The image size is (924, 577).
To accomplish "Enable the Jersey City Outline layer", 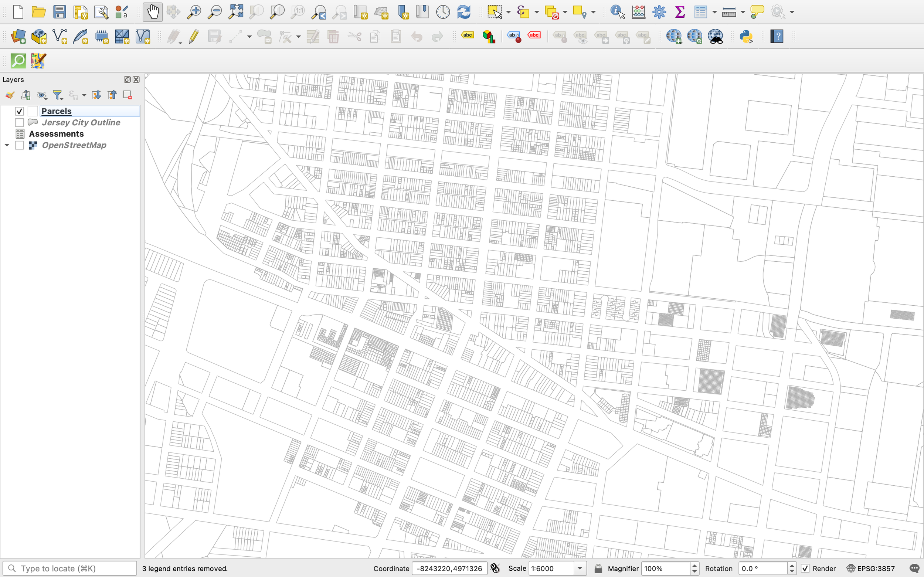I will 20,122.
